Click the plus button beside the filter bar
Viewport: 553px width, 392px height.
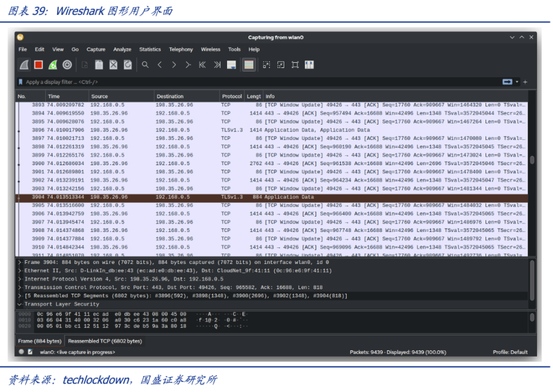526,82
